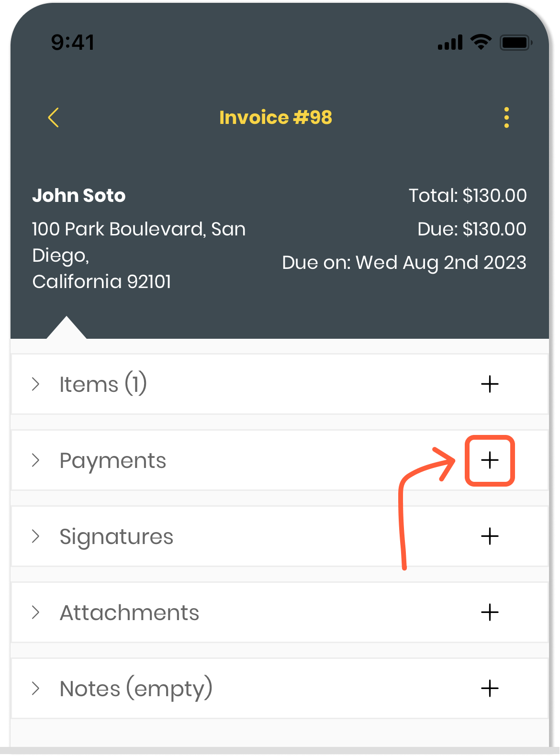Viewport: 560px width, 756px height.
Task: Select the Invoice #98 title
Action: pyautogui.click(x=275, y=118)
